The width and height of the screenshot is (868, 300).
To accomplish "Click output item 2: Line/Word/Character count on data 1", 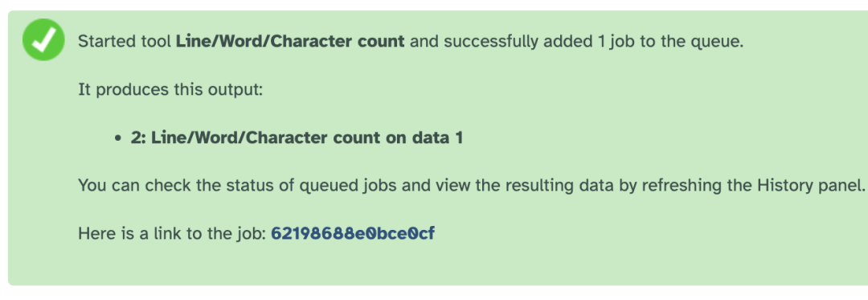I will (x=297, y=138).
